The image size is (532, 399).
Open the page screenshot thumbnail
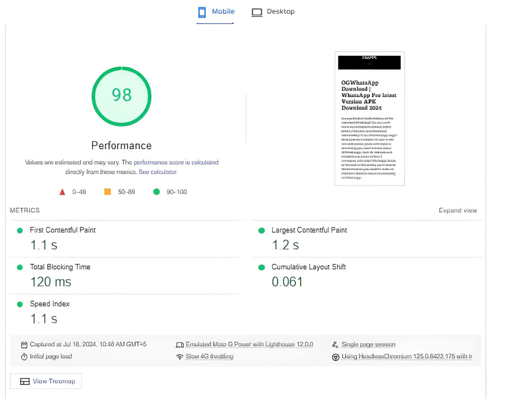coord(370,119)
